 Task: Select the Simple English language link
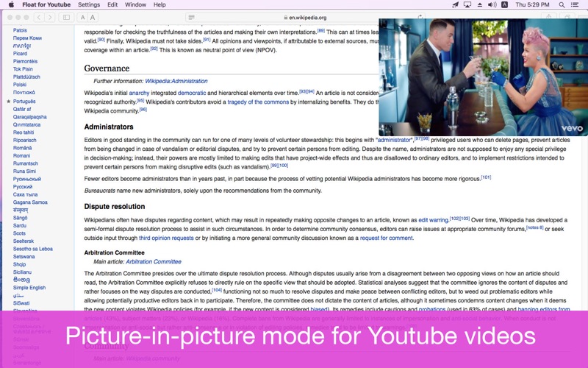pyautogui.click(x=29, y=288)
